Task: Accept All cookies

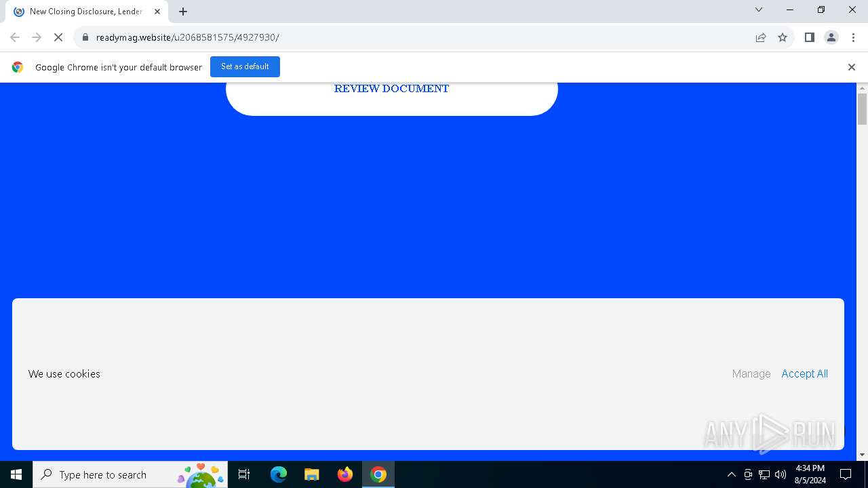Action: tap(804, 373)
